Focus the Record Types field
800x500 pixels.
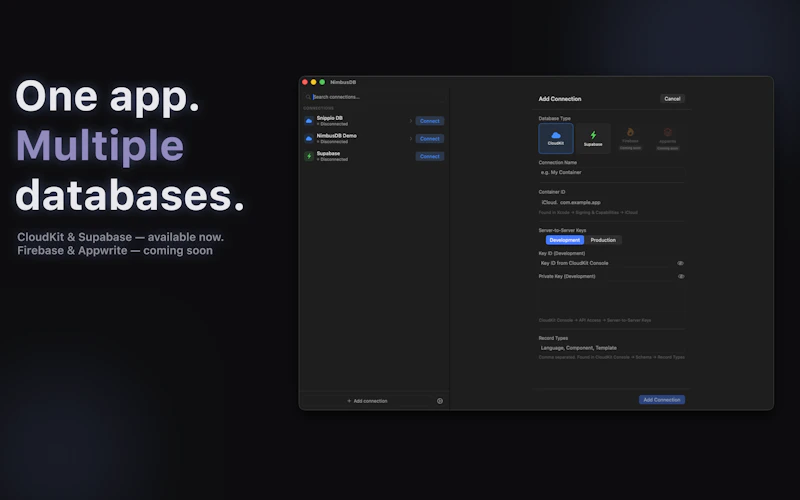pos(611,348)
